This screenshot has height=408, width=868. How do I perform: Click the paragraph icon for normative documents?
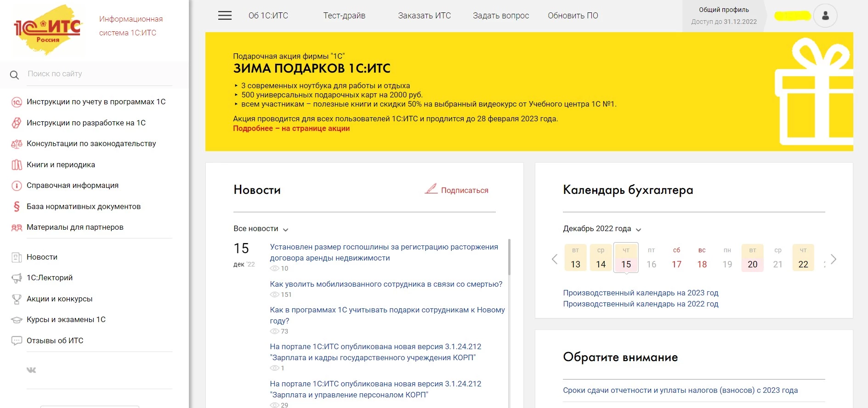17,207
